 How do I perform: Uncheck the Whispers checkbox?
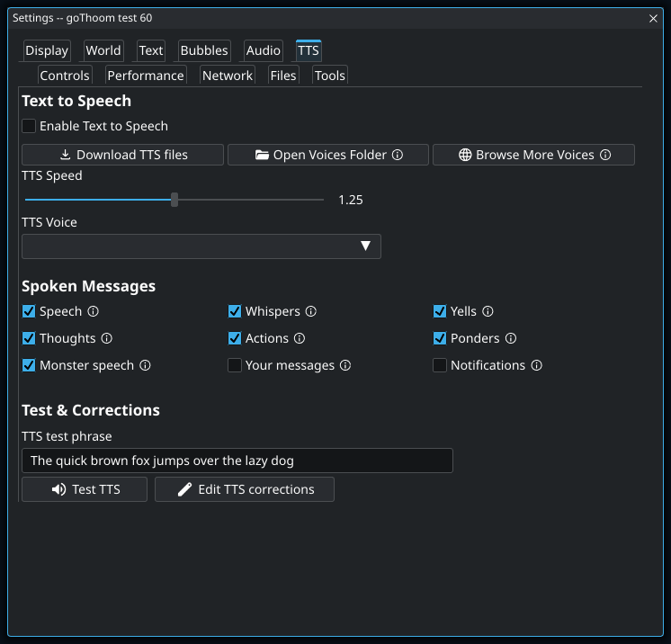pyautogui.click(x=235, y=311)
